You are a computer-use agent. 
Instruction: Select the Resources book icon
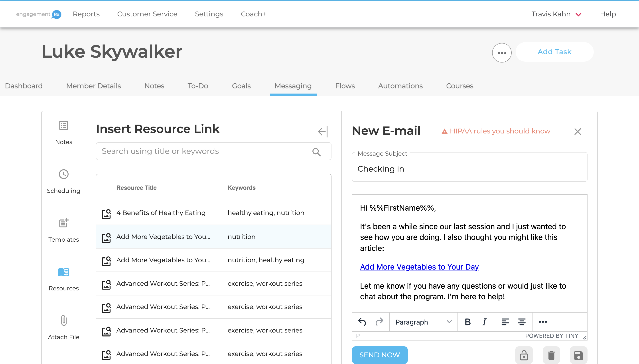[63, 272]
